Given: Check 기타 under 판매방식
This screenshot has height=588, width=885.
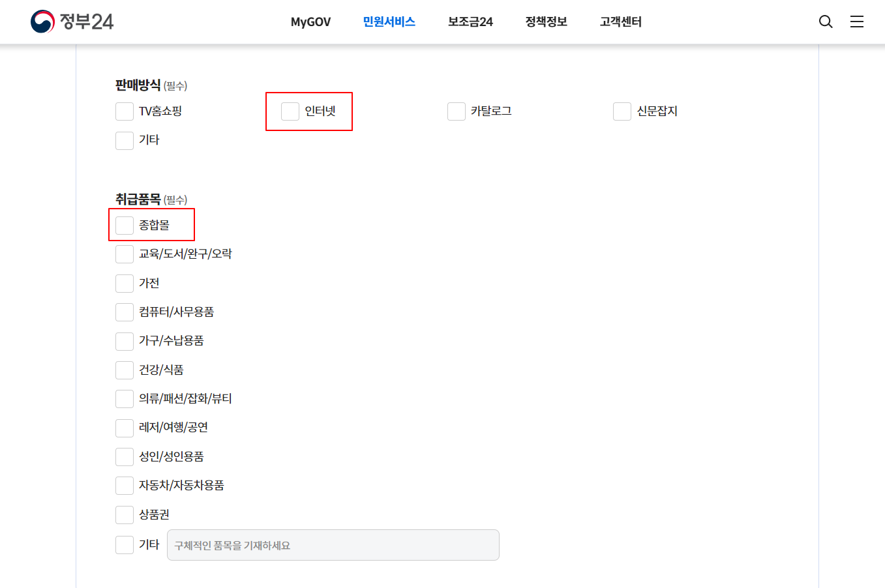Looking at the screenshot, I should click(125, 140).
